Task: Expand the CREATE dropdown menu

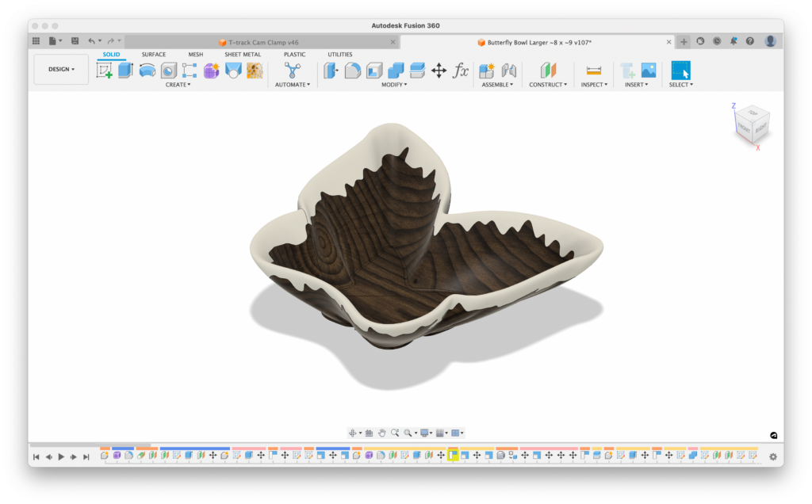Action: [178, 84]
